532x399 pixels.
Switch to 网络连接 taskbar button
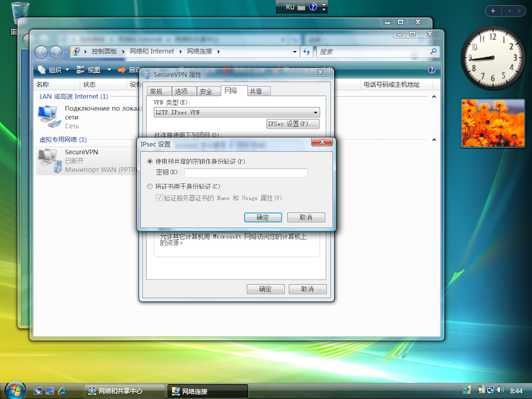click(x=208, y=391)
